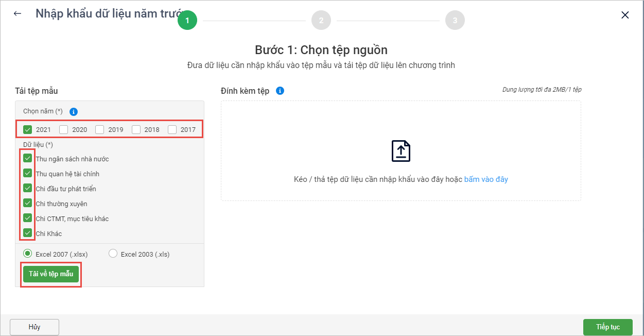
Task: Jump to step 3 circle
Action: point(455,21)
